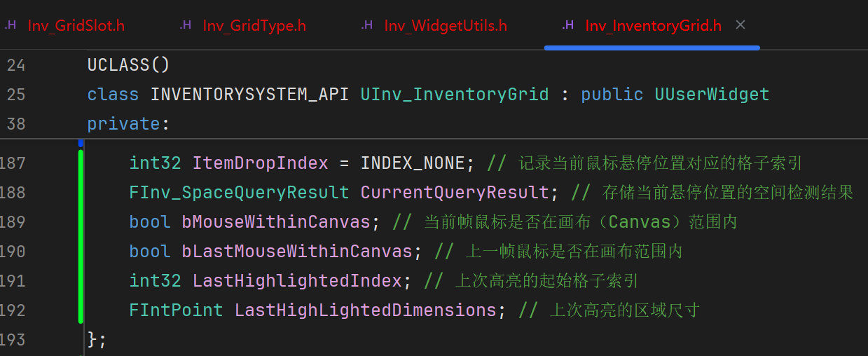Click line number 193 in the gutter
The height and width of the screenshot is (356, 868).
[13, 339]
